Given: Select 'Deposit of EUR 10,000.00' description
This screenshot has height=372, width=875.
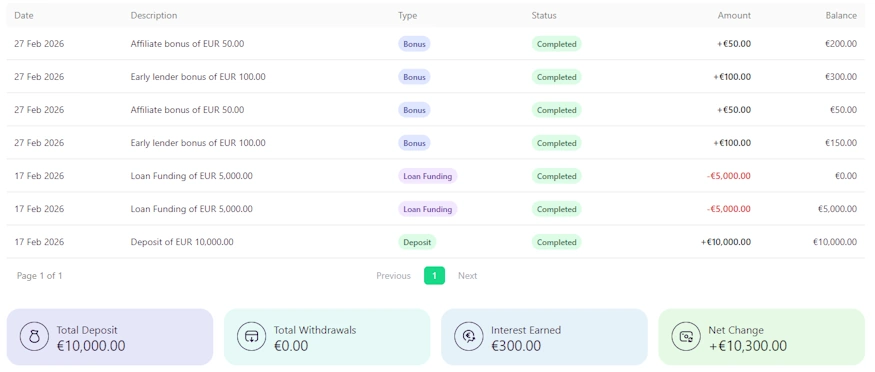Looking at the screenshot, I should [x=182, y=242].
